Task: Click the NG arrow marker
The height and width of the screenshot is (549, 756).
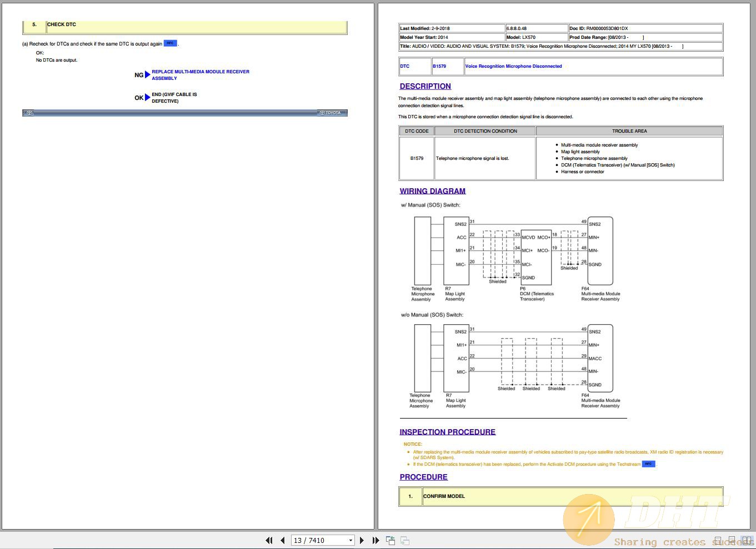Action: click(x=147, y=75)
